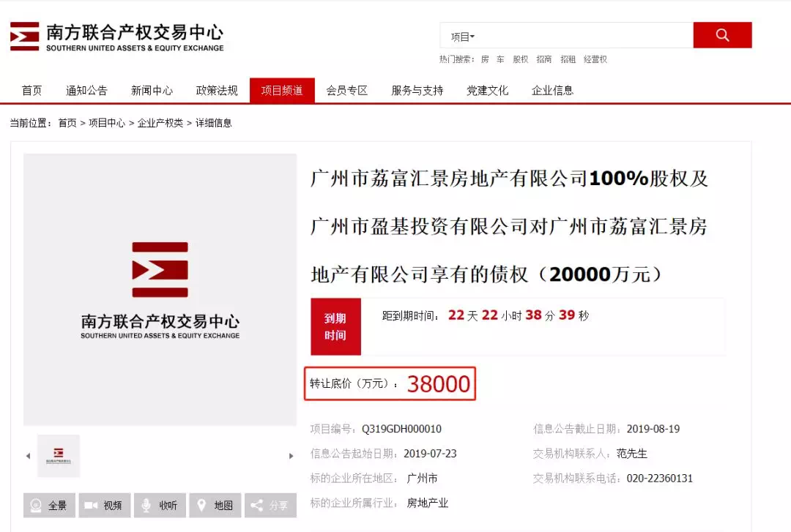Open the 首页 navigation tab
The height and width of the screenshot is (532, 791).
coord(31,91)
